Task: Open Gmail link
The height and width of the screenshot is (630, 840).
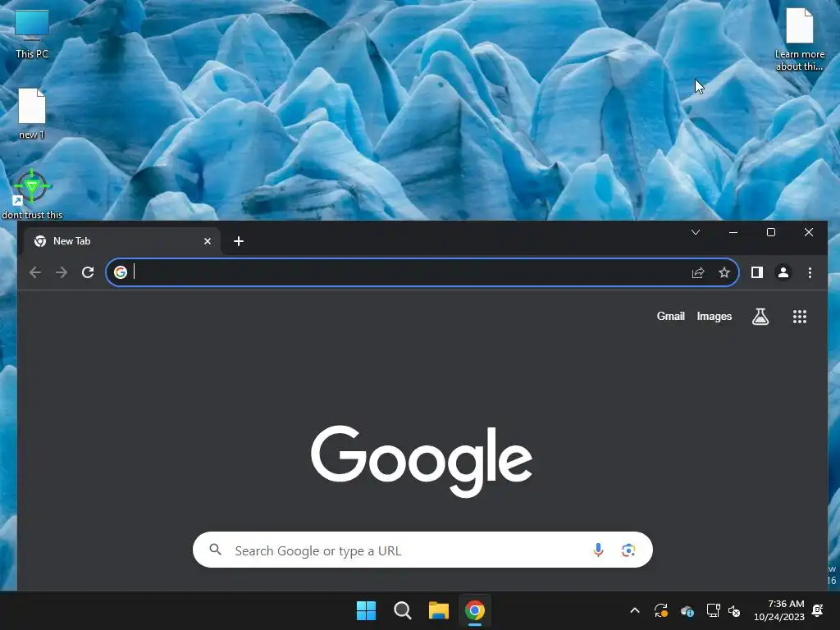Action: pos(671,316)
